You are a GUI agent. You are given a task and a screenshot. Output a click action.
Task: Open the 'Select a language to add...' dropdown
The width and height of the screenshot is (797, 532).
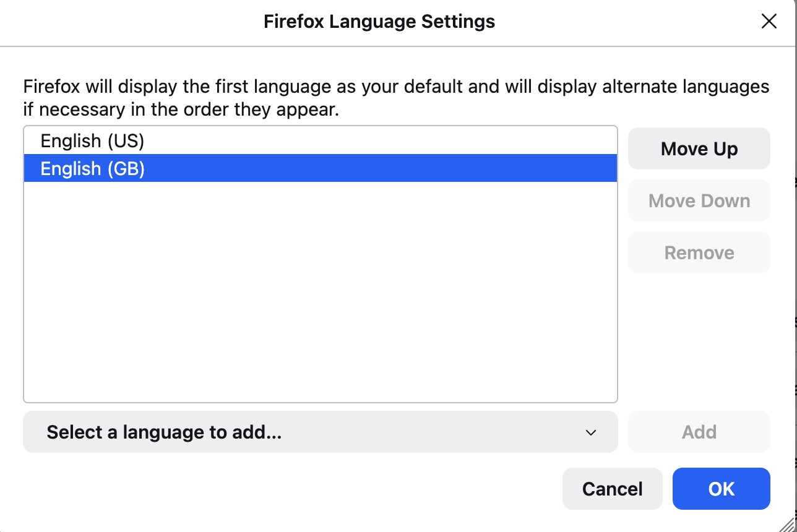point(319,432)
